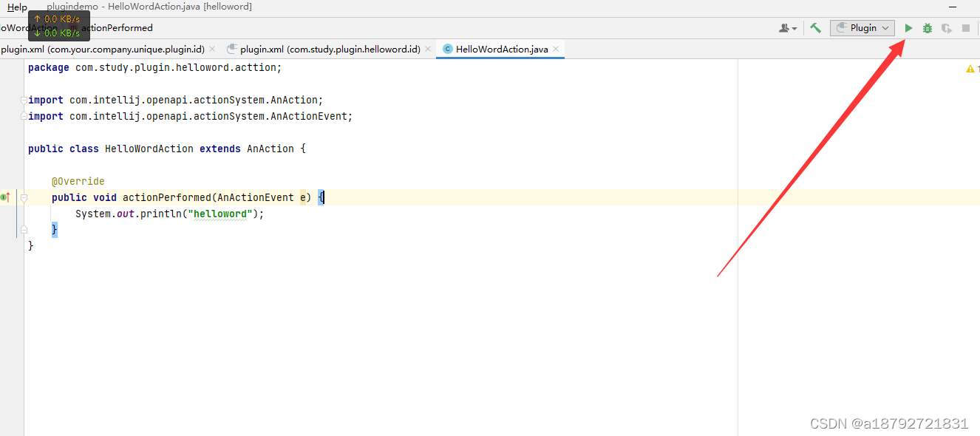Open the Help menu
Screen dimensions: 980x436
[17, 7]
